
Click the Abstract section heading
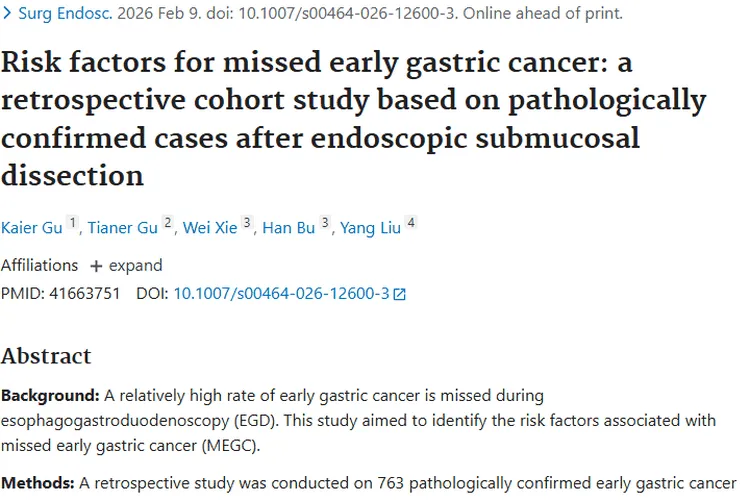[x=46, y=356]
